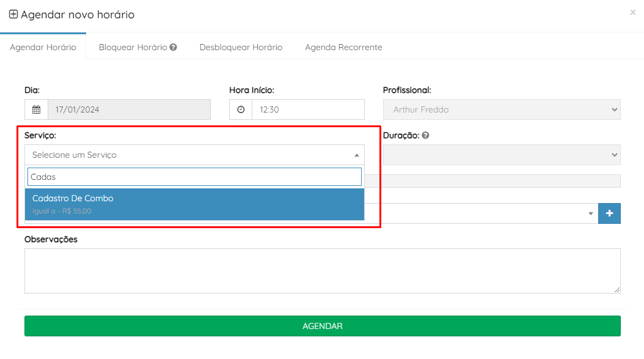Click the Hora Início field showing 12:30

click(x=307, y=110)
